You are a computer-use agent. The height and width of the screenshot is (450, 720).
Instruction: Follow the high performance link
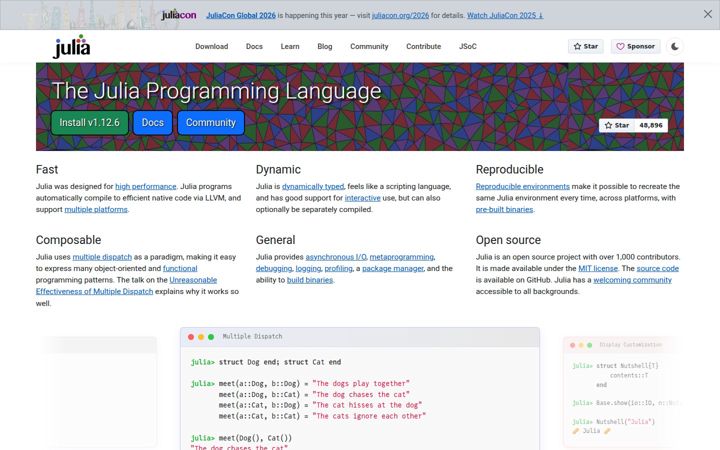coord(146,186)
